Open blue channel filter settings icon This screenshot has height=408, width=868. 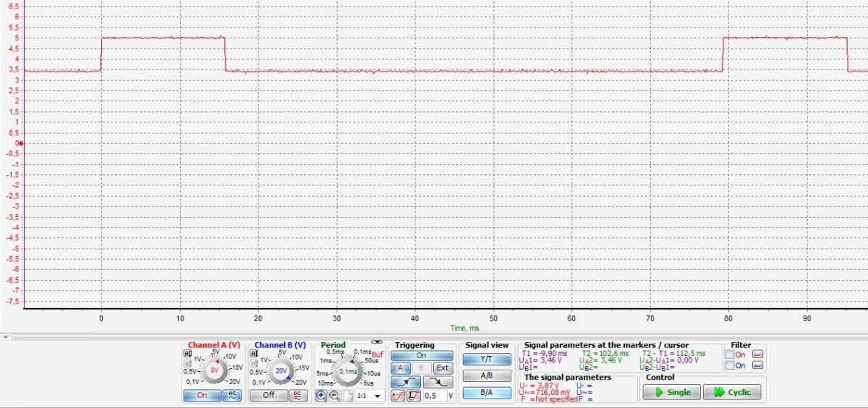tap(758, 365)
